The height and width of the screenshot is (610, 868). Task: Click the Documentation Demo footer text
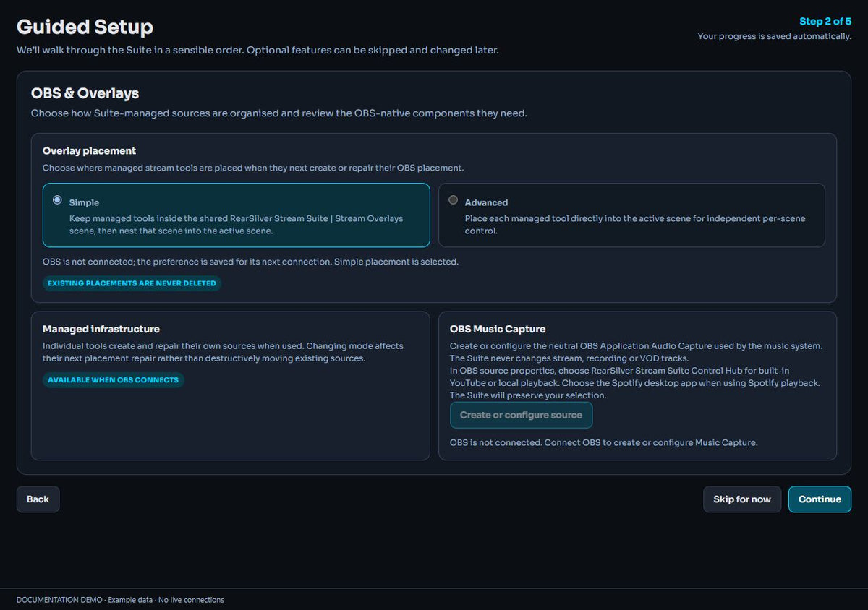(120, 600)
